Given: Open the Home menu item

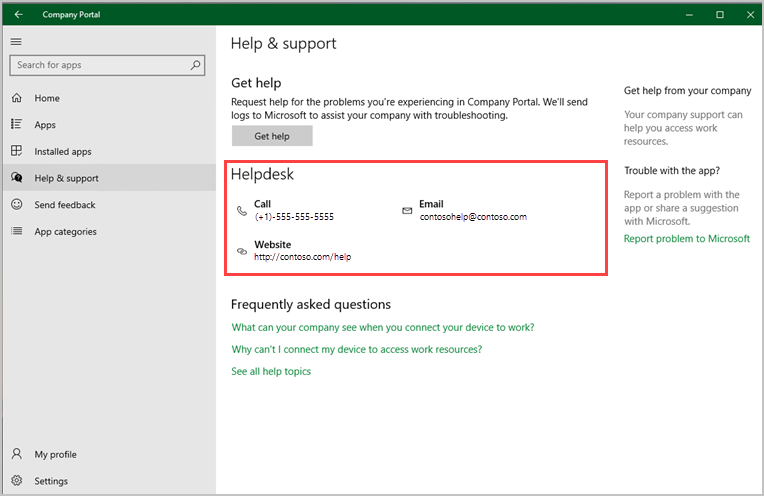Looking at the screenshot, I should click(x=109, y=98).
